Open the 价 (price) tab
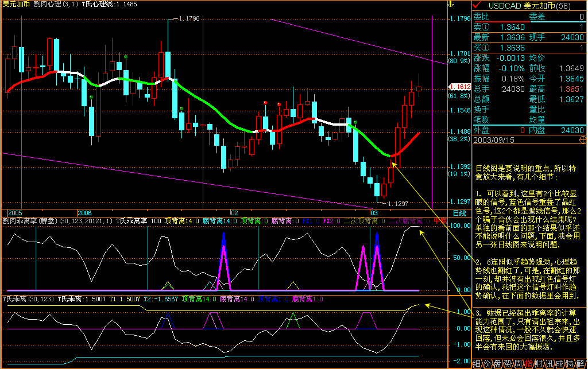The height and width of the screenshot is (369, 588). (488, 363)
